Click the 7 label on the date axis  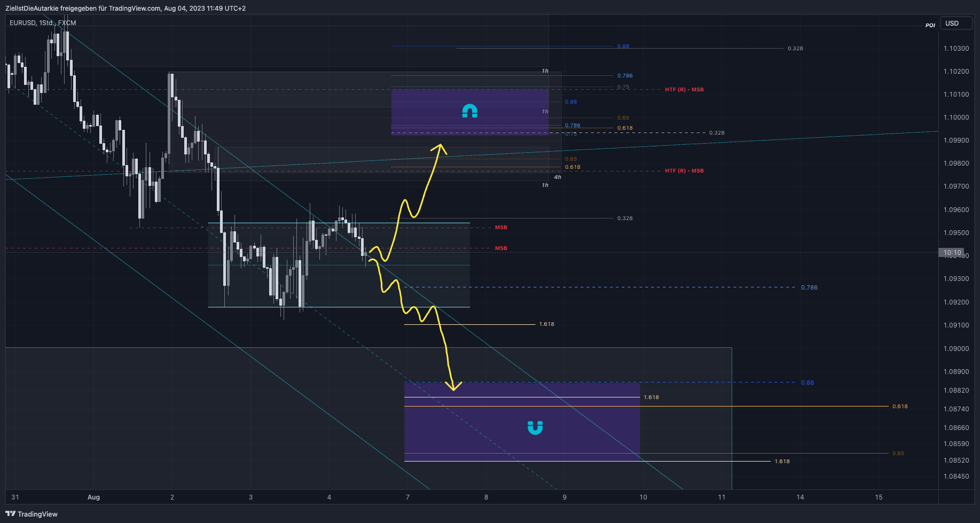coord(407,497)
